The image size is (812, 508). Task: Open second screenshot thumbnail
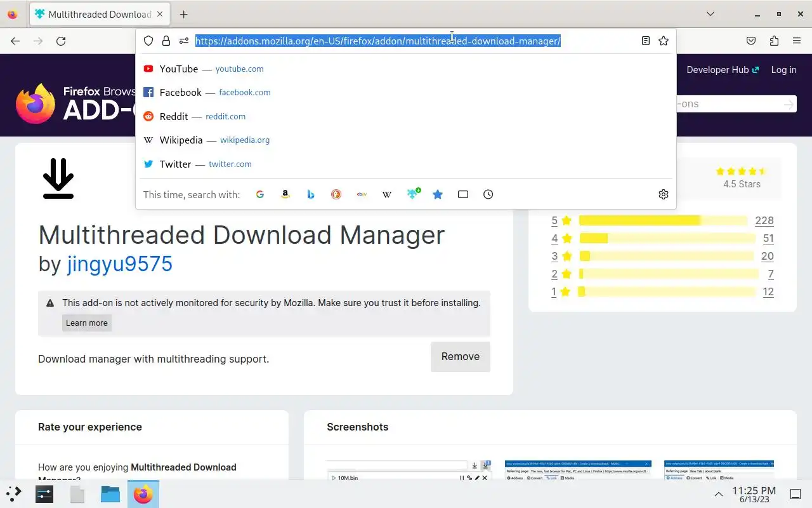coord(578,471)
